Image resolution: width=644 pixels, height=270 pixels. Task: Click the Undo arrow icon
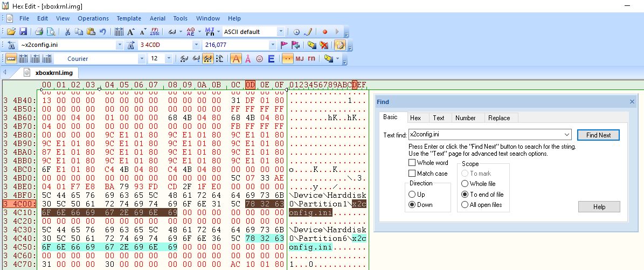(102, 32)
